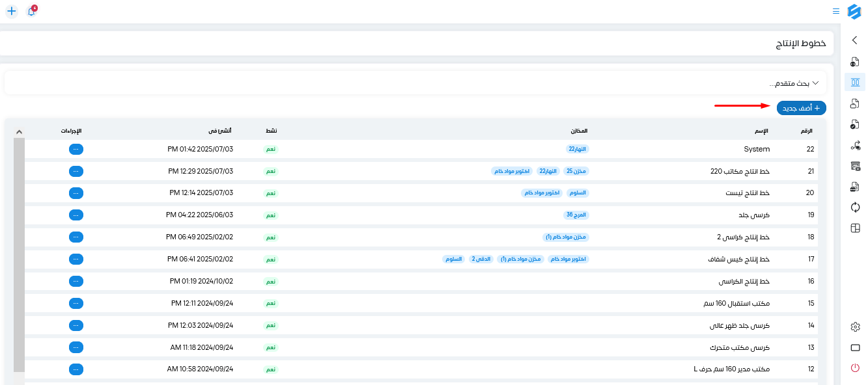
Task: Click the أضف جديد button
Action: point(801,109)
